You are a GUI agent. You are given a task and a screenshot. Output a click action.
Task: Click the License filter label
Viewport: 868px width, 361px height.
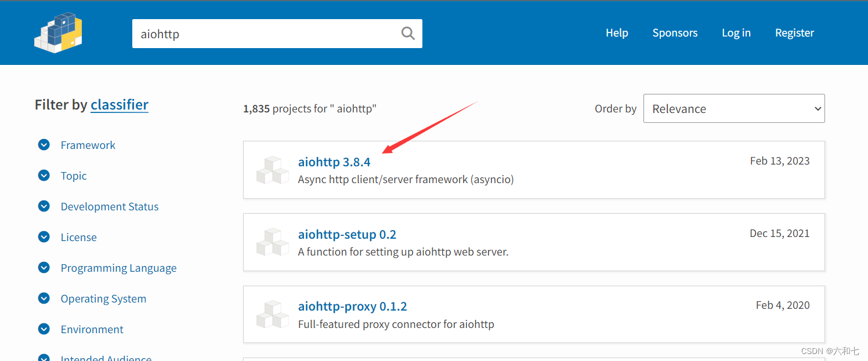point(79,237)
